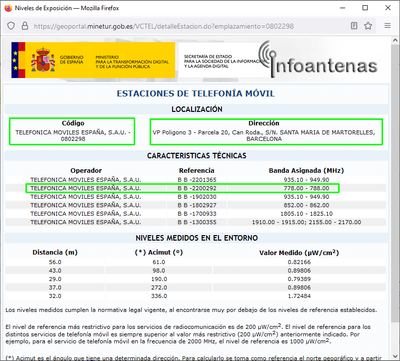Click the Valor Medido column header
The width and height of the screenshot is (400, 361).
[299, 253]
